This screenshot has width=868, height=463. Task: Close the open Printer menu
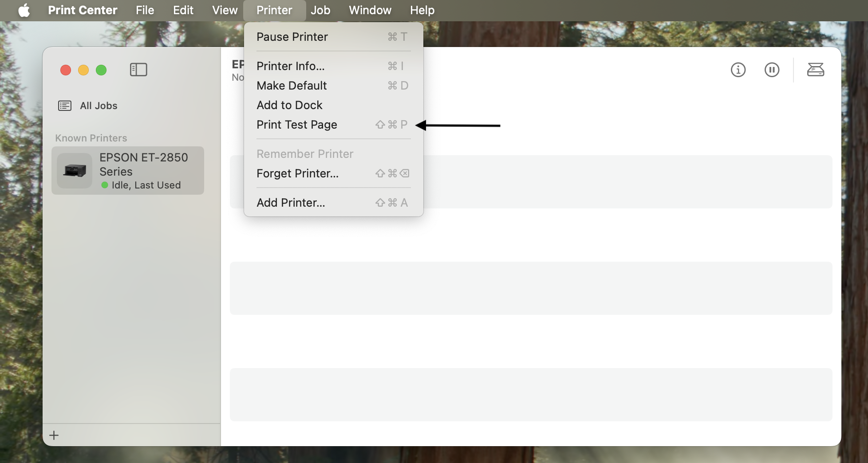pyautogui.click(x=274, y=10)
